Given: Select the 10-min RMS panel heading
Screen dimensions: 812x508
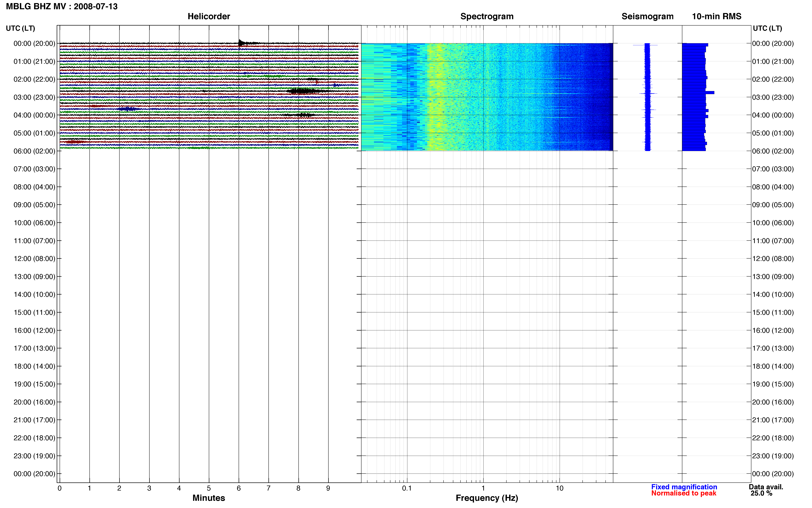Looking at the screenshot, I should click(x=717, y=16).
